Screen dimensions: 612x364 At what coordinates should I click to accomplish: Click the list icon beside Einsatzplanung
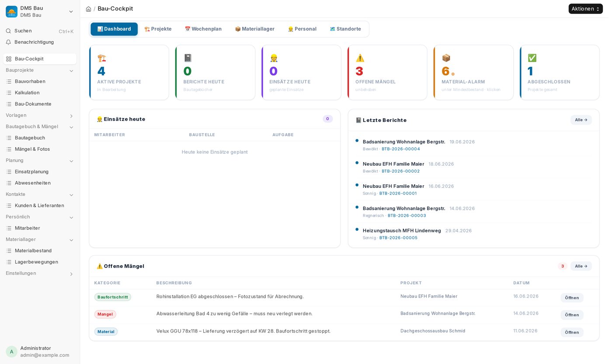coord(9,172)
